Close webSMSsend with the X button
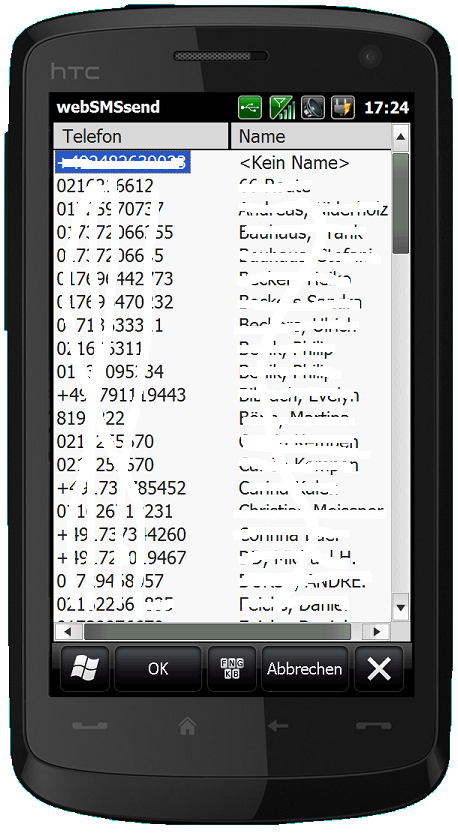The image size is (458, 833). 379,668
